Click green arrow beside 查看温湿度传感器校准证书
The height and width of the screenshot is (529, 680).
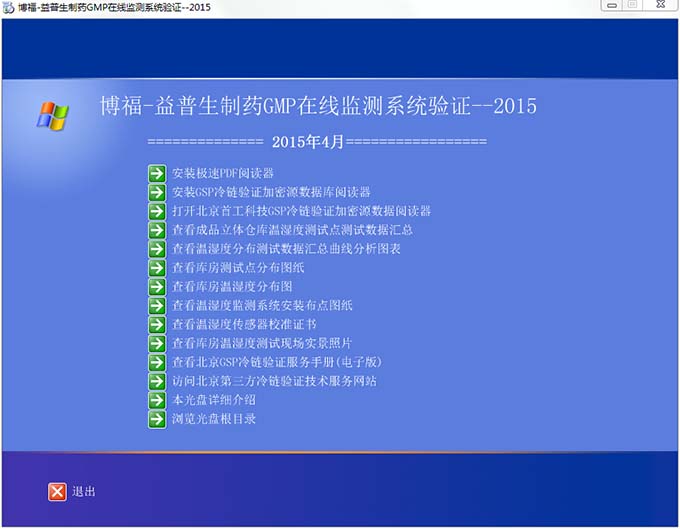157,324
